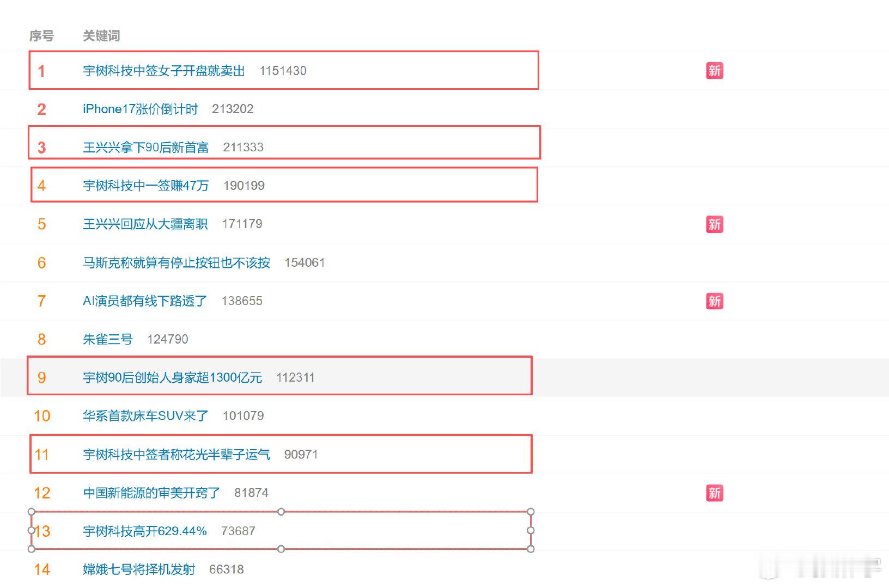Image resolution: width=889 pixels, height=588 pixels.
Task: Click the 关键词 column header
Action: click(x=101, y=36)
